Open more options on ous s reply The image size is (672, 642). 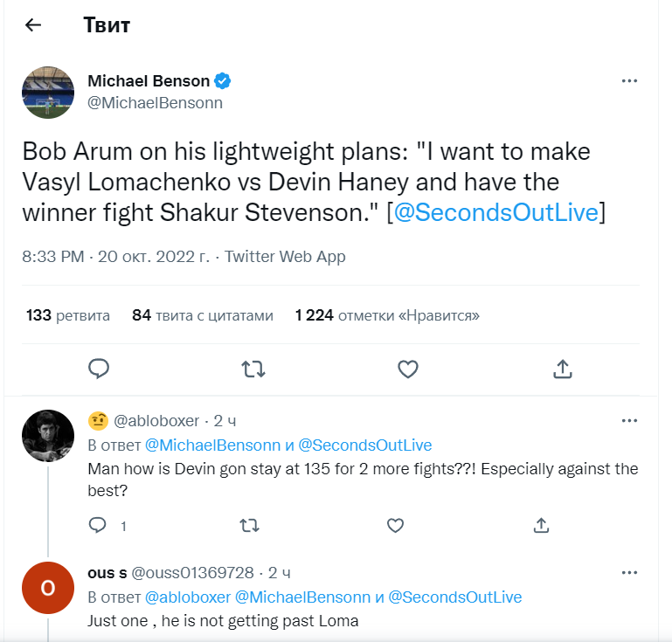[629, 573]
